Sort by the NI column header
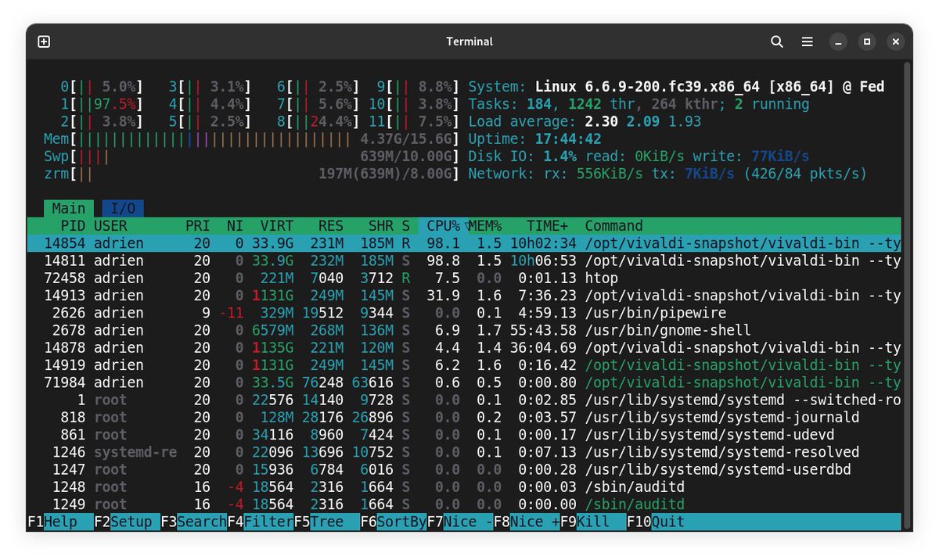 tap(235, 226)
